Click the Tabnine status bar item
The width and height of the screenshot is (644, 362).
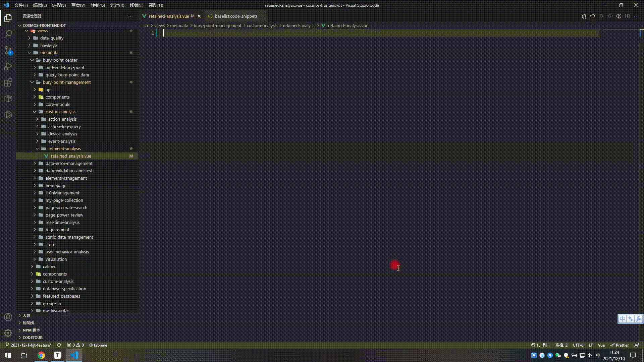pos(98,345)
